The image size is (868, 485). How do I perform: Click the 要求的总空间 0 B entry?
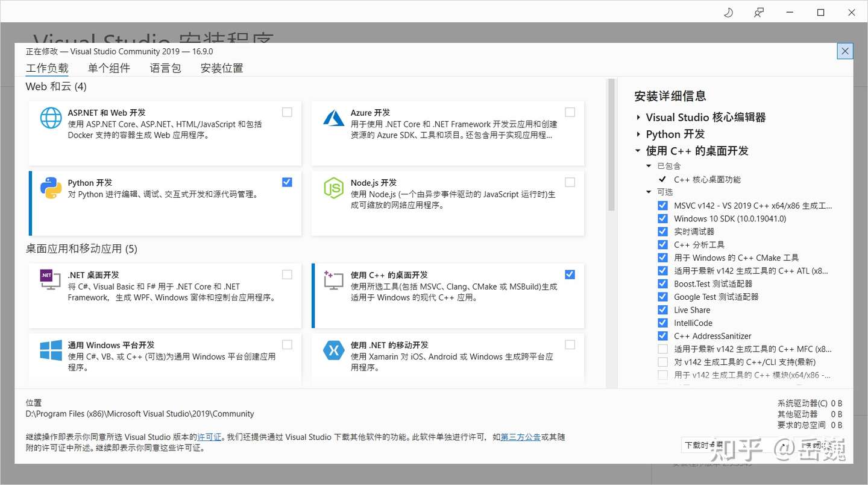(810, 425)
